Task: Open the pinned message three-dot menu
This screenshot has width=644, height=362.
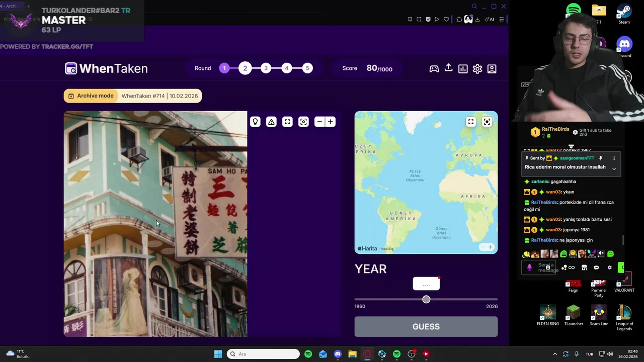Action: tap(614, 158)
